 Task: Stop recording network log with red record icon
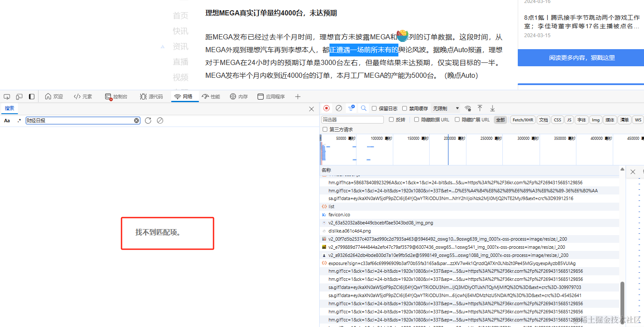[x=326, y=108]
